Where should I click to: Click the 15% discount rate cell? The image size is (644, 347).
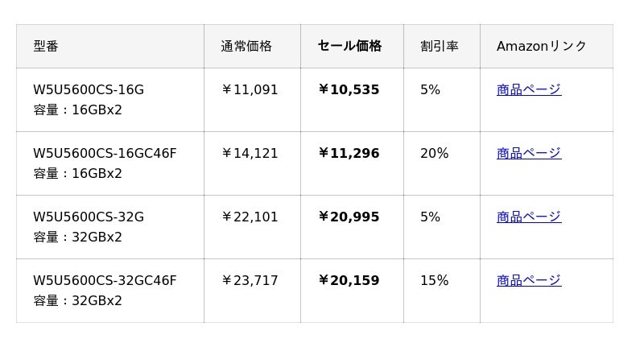pyautogui.click(x=434, y=280)
